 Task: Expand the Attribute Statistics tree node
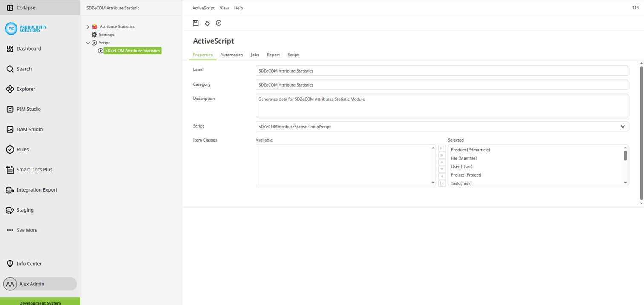88,26
